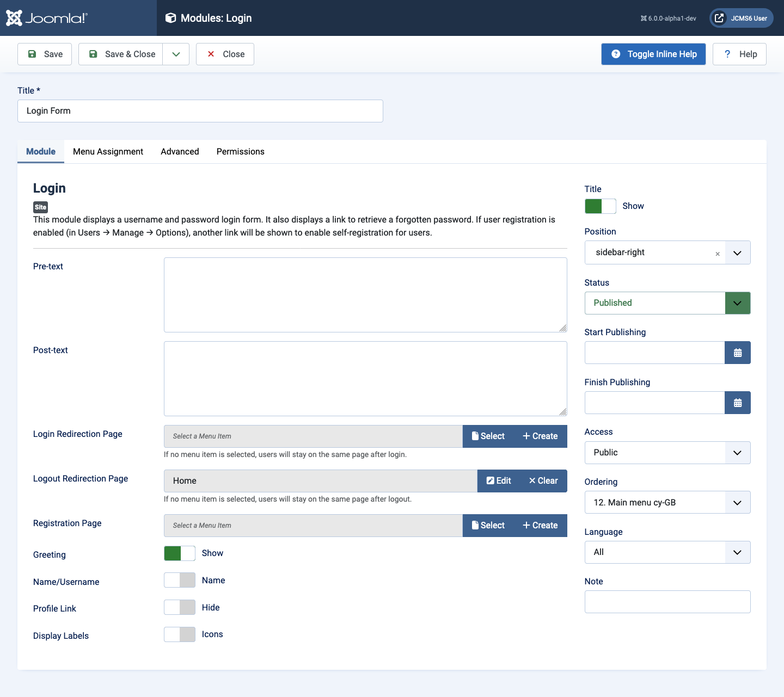Click the plus icon on Registration Page Create
This screenshot has width=784, height=697.
(x=526, y=525)
